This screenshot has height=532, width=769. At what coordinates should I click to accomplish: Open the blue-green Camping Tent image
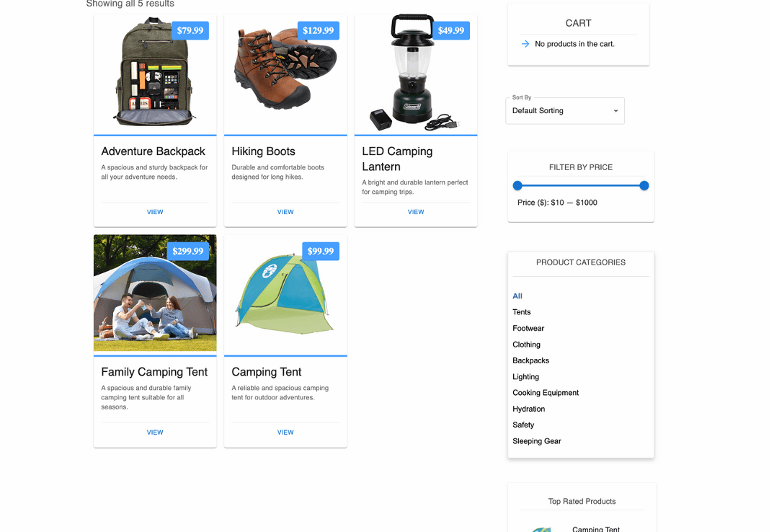(x=285, y=294)
